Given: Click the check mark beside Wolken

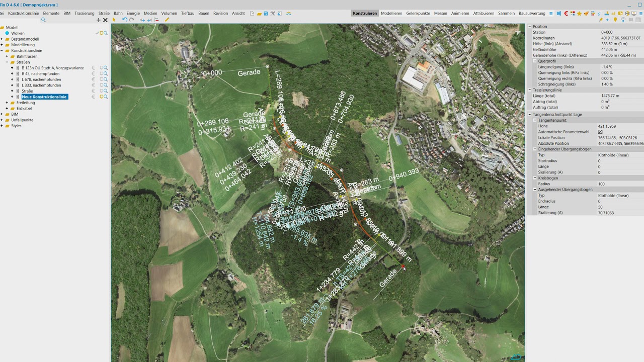Looking at the screenshot, I should click(x=97, y=33).
